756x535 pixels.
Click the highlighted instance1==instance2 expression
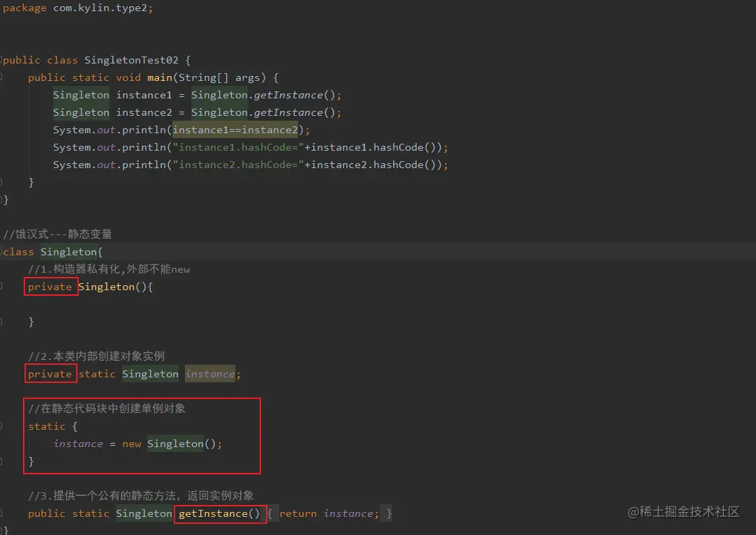point(235,130)
